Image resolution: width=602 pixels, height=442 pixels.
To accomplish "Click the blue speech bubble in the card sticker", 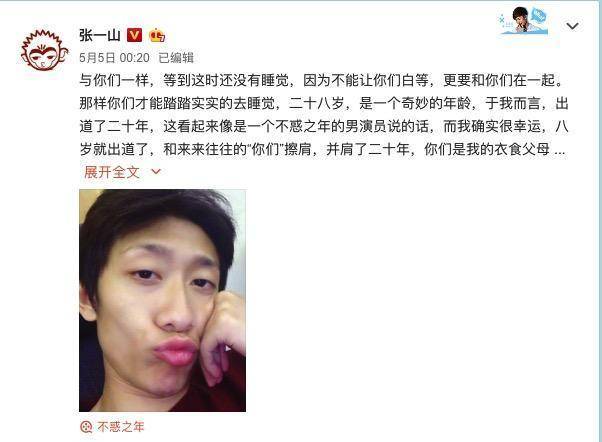I will (539, 16).
